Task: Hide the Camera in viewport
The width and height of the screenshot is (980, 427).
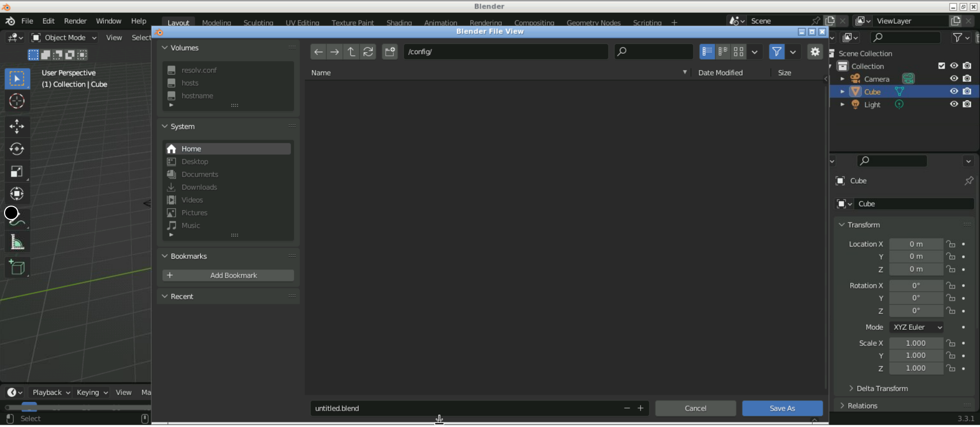Action: [x=953, y=79]
